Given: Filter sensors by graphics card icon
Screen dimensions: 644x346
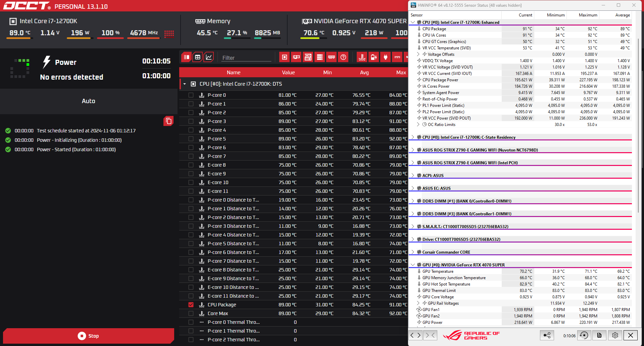Looking at the screenshot, I should click(x=296, y=57).
